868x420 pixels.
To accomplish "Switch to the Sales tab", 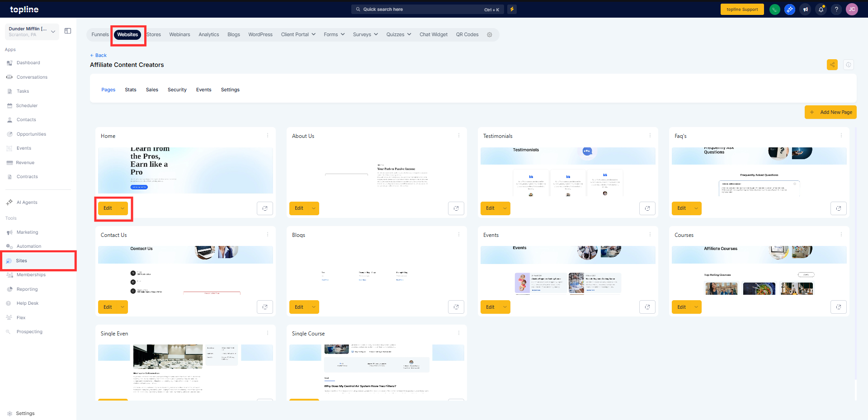I will [152, 90].
